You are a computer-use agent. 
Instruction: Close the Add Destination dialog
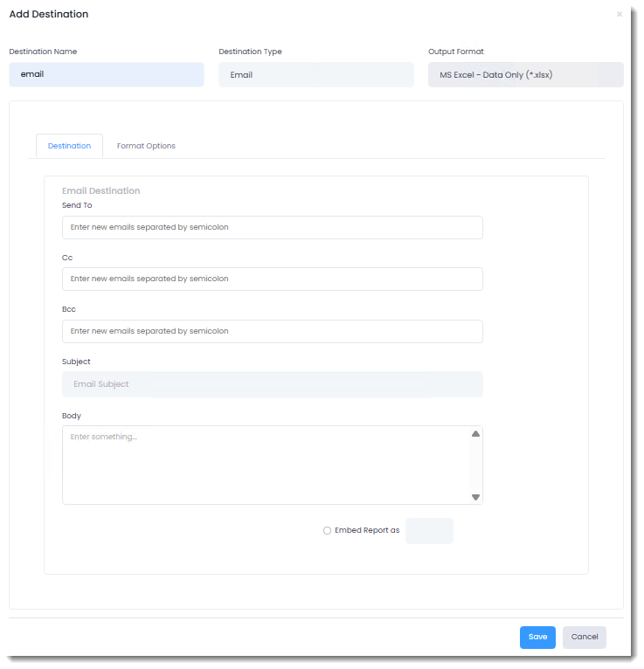[x=620, y=15]
